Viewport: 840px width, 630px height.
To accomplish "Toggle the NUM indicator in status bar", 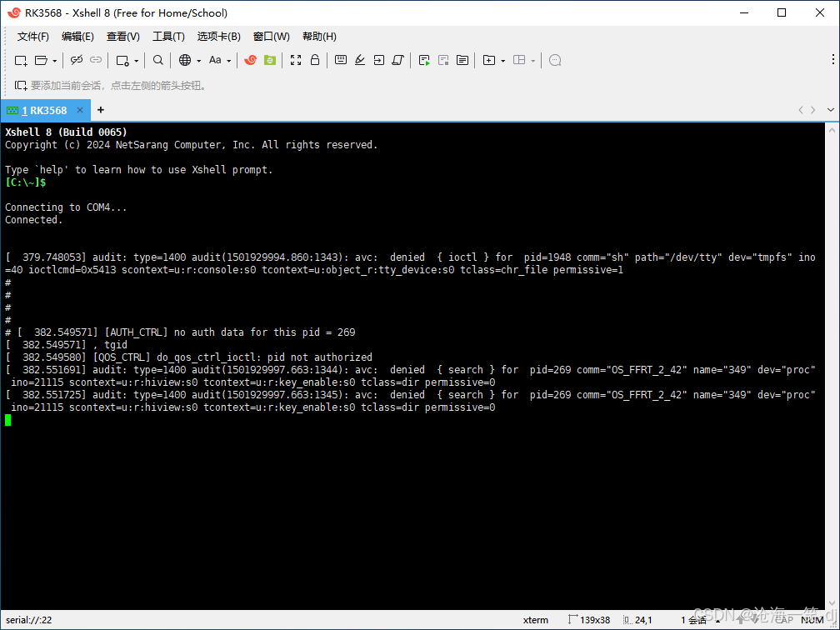I will (x=812, y=620).
